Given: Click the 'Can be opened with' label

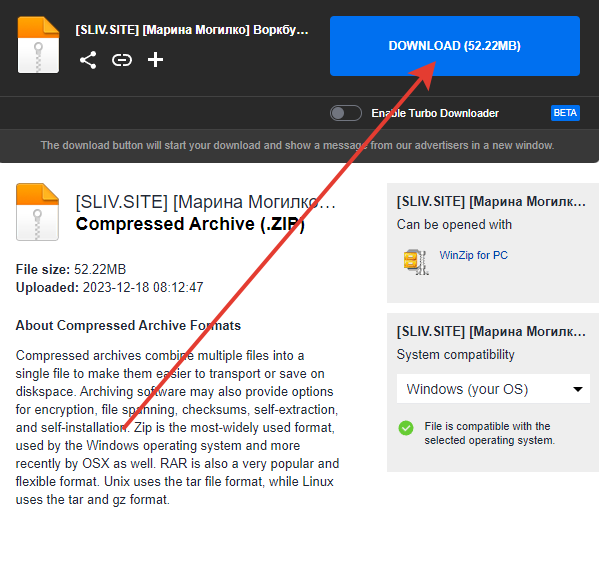Looking at the screenshot, I should coord(454,225).
